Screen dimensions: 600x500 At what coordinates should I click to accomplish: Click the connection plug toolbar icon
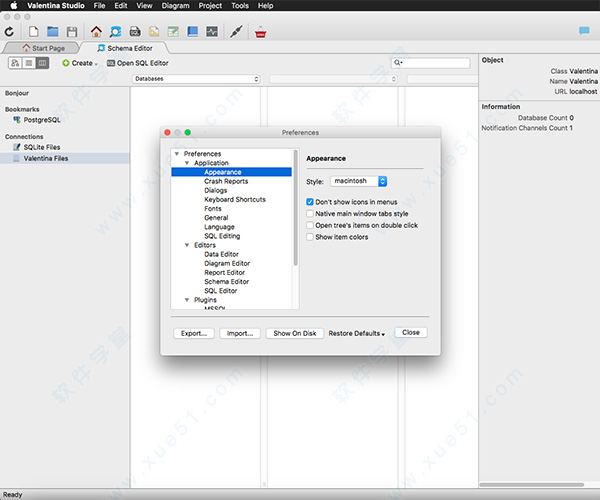236,32
